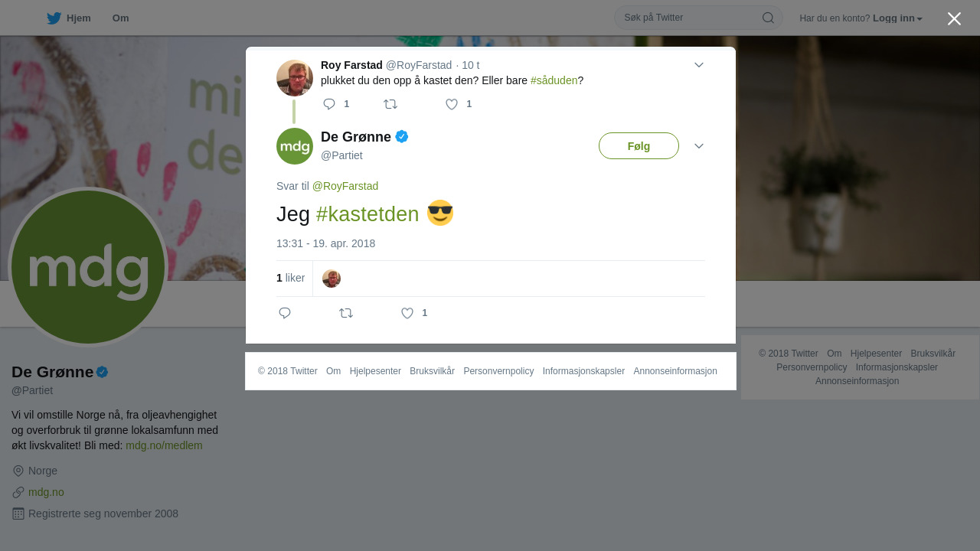Reply to Roy Farstad's tweet

pyautogui.click(x=329, y=104)
